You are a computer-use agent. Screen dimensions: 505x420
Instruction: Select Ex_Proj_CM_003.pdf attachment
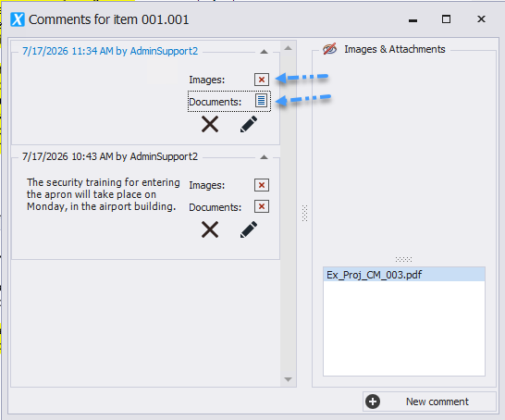pos(404,275)
